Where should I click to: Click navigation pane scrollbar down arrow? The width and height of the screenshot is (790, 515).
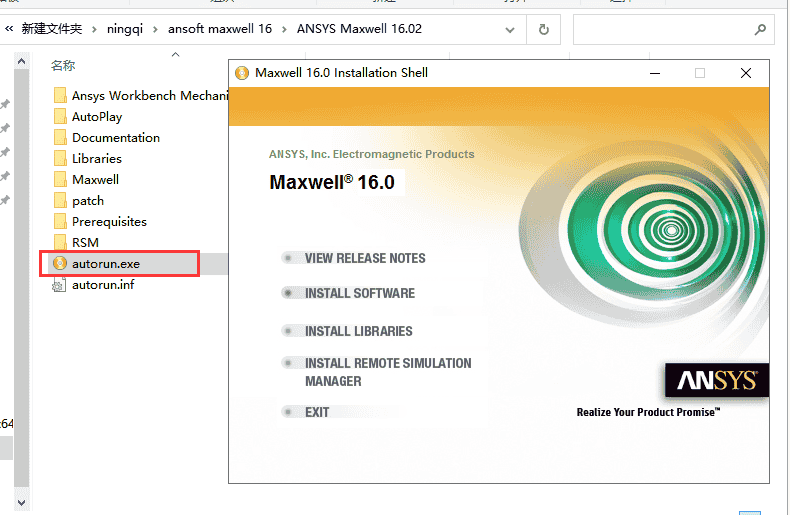tap(21, 502)
